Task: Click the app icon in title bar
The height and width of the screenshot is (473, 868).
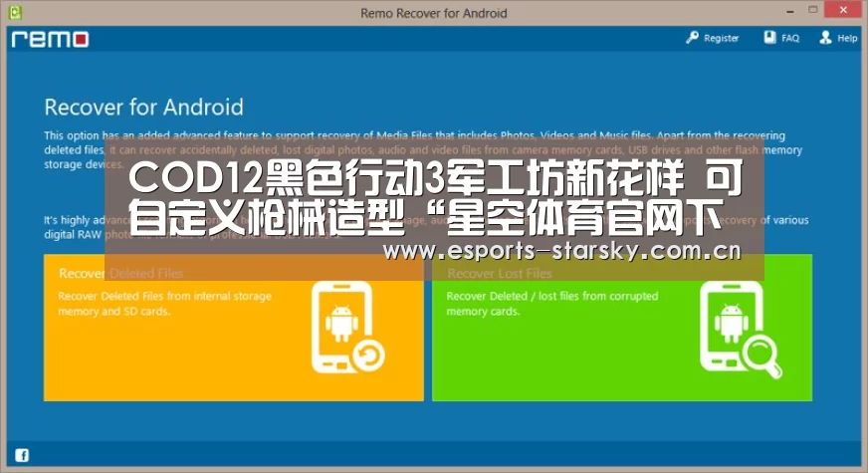Action: (x=15, y=12)
